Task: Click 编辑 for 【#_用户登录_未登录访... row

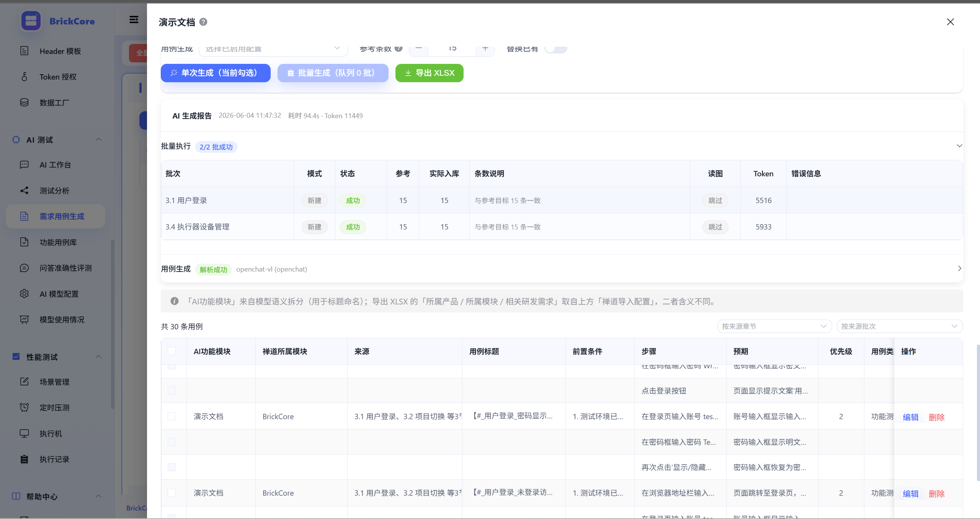Action: click(x=910, y=494)
